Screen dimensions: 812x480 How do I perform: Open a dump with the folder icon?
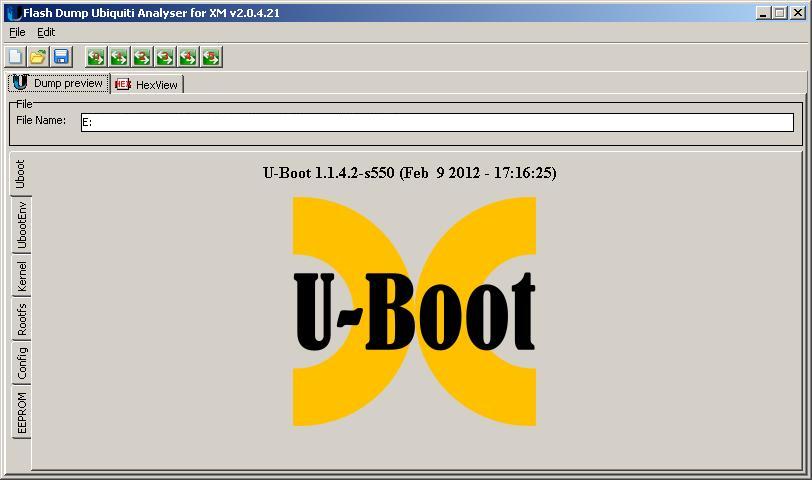(x=38, y=56)
